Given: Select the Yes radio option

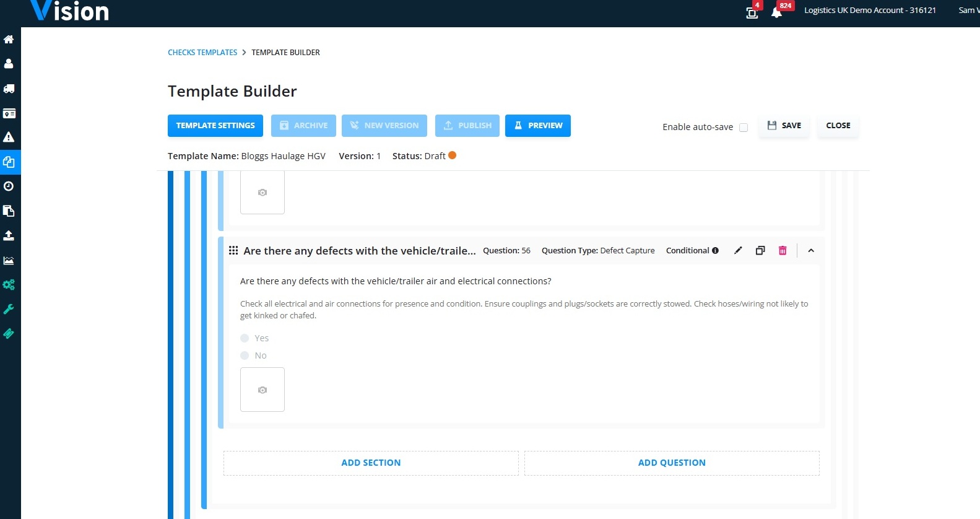Looking at the screenshot, I should coord(245,338).
